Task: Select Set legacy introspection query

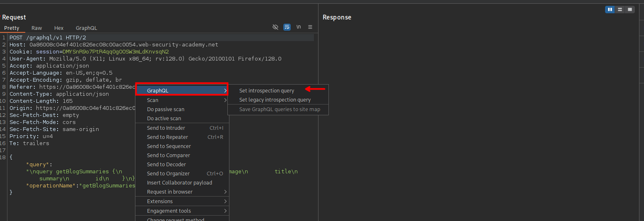Action: point(275,100)
